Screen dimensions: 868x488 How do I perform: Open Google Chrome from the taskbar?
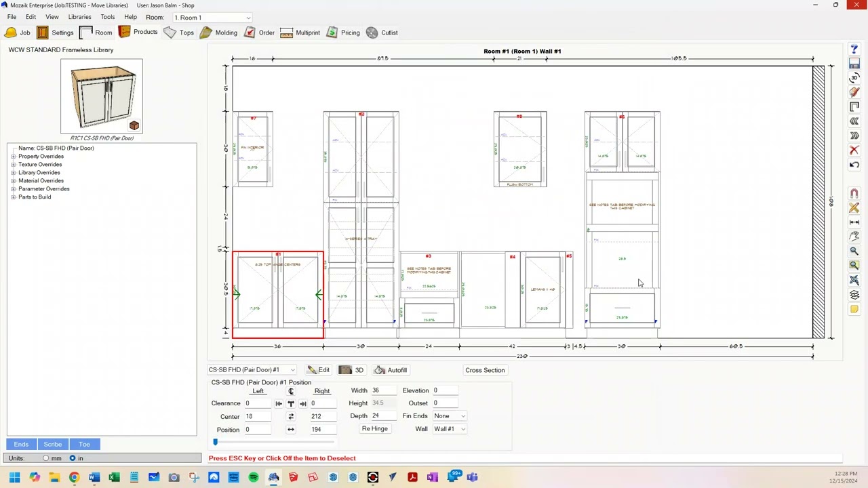coord(75,477)
